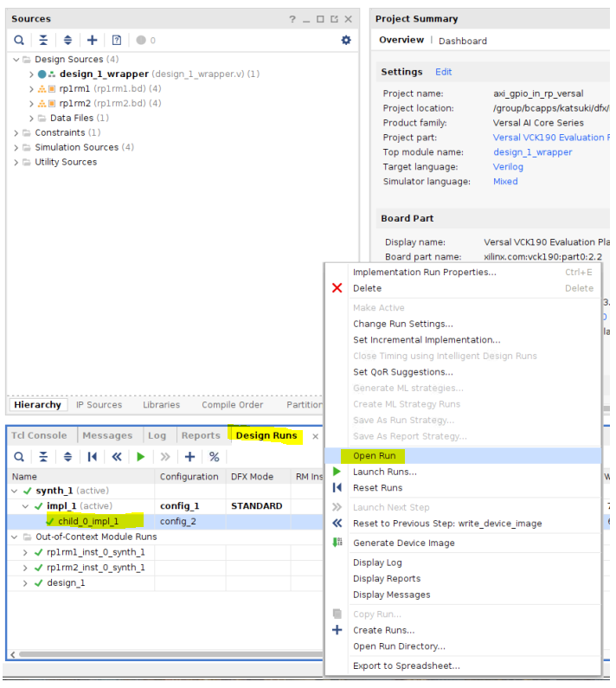The height and width of the screenshot is (688, 616).
Task: Choose Export to Spreadsheet entry
Action: point(463,665)
